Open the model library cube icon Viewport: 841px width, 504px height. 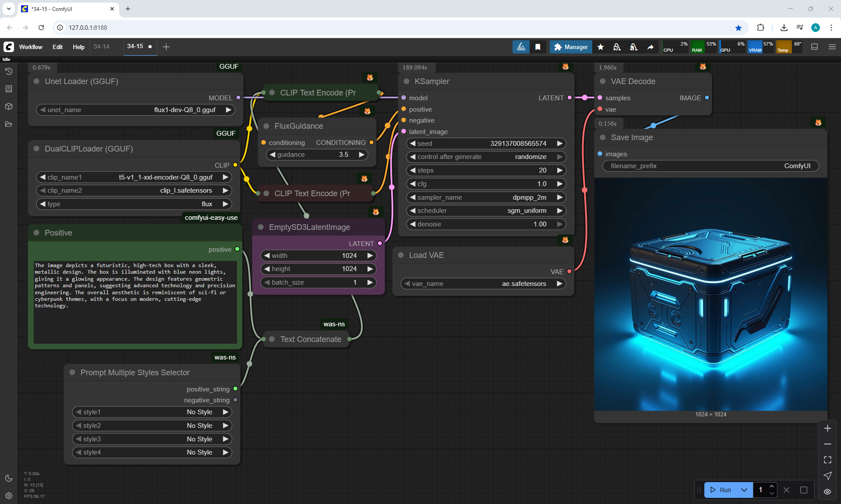tap(9, 106)
